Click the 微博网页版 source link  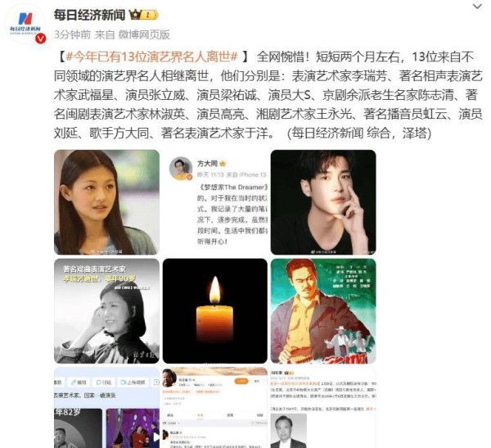pos(144,34)
